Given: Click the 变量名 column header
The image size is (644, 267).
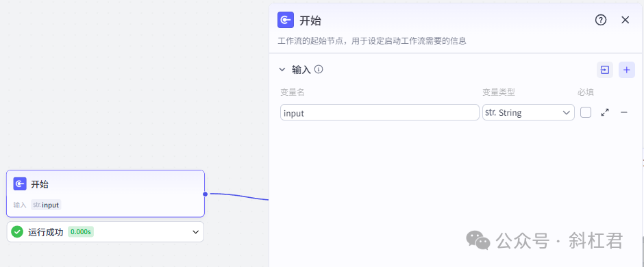Looking at the screenshot, I should click(293, 92).
